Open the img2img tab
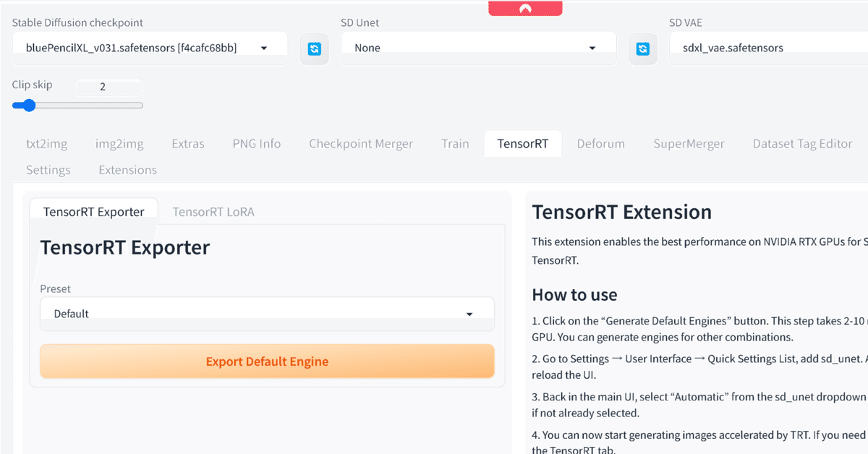The width and height of the screenshot is (868, 454). (x=119, y=143)
